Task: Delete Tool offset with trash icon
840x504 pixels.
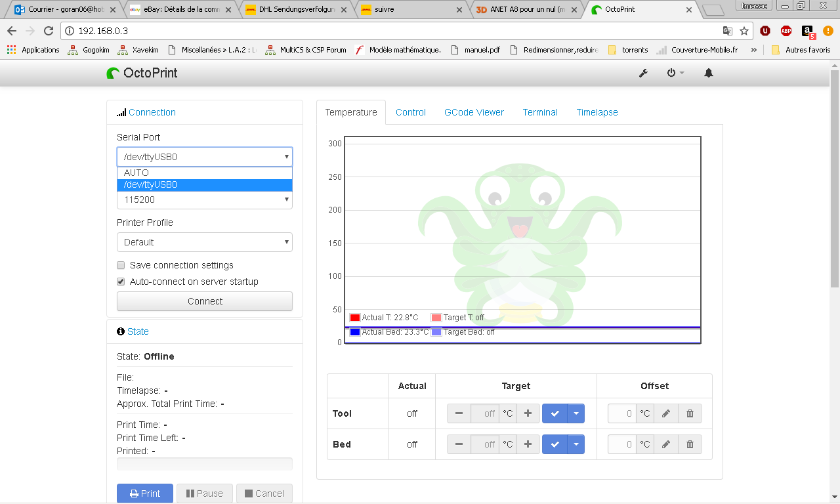Action: [690, 413]
